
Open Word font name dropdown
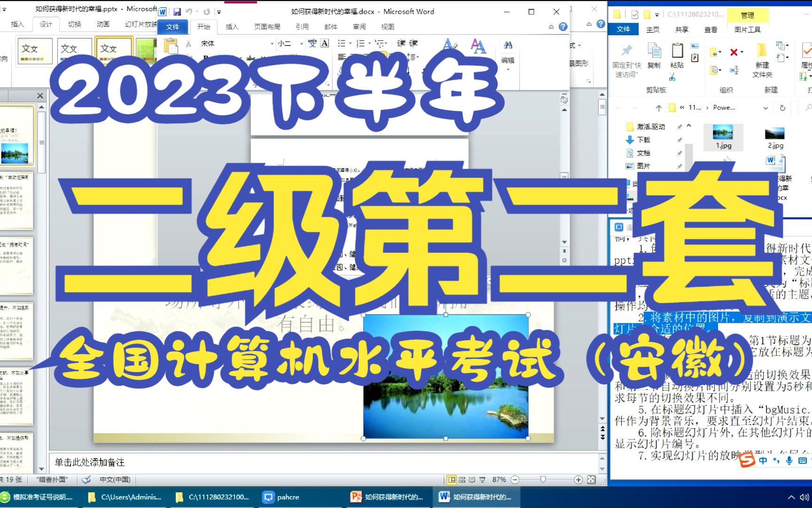(x=272, y=43)
